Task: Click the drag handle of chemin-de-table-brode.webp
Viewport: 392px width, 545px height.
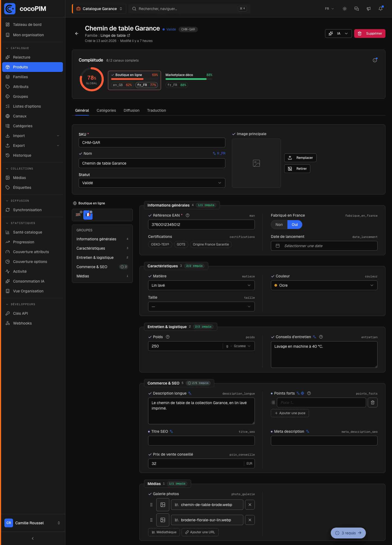Action: [x=151, y=505]
